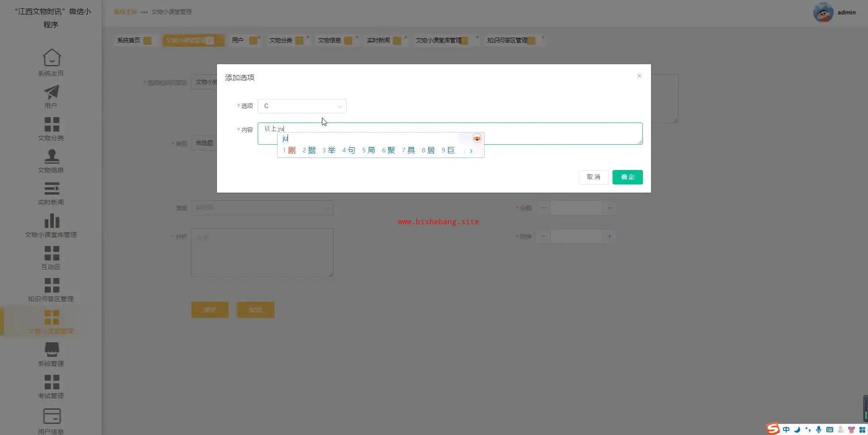
Task: Click the greyed user icon on IME bar
Action: click(841, 430)
